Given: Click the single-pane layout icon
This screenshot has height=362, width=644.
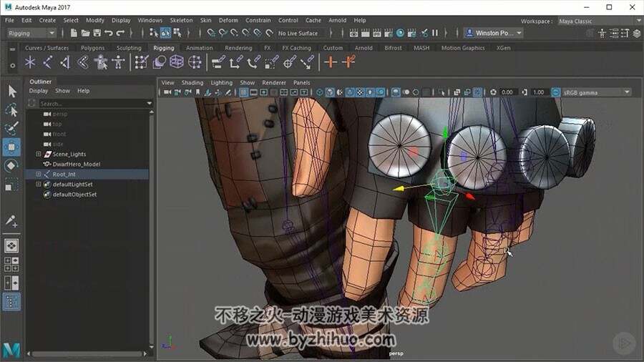Looking at the screenshot, I should 11,246.
